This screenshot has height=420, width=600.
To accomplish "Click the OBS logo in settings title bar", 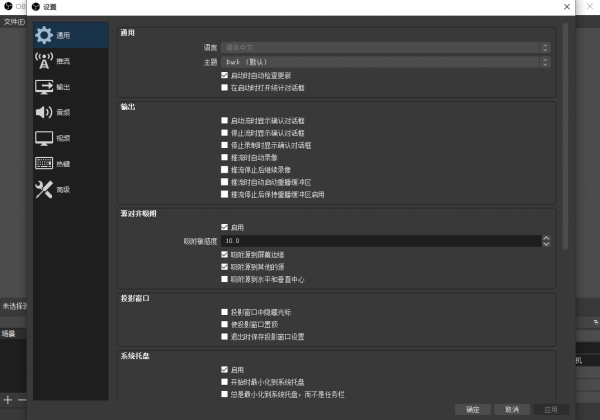I will [x=36, y=6].
